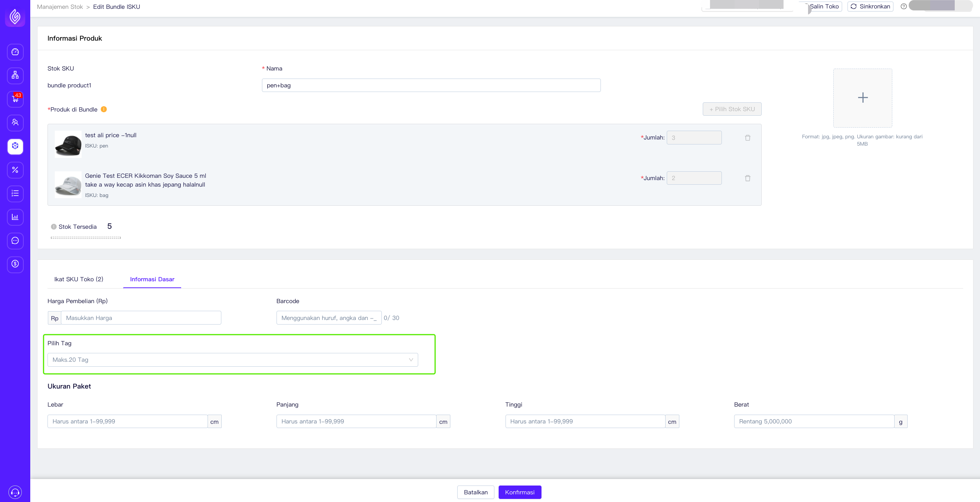
Task: Upload a product image via the plus placeholder
Action: (x=862, y=98)
